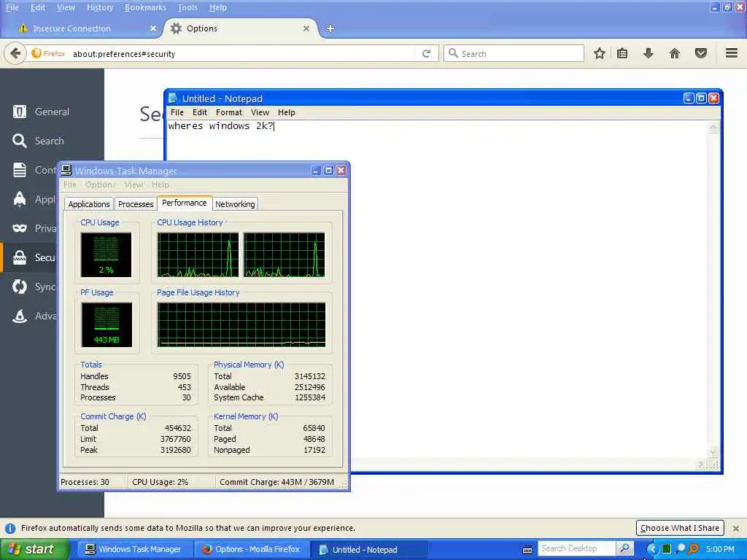
Task: Open the Firefox hamburger menu
Action: click(x=731, y=53)
